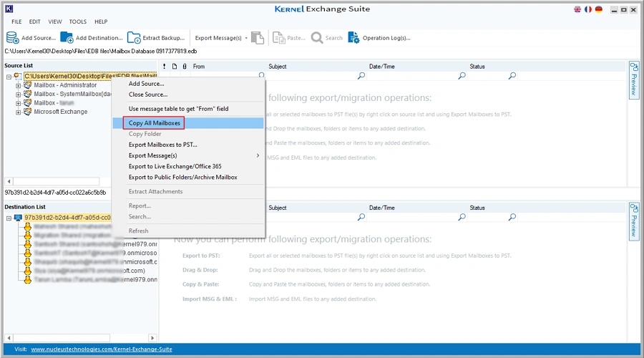Expand the Mailbox - Administrator tree node
This screenshot has height=358, width=644.
19,85
